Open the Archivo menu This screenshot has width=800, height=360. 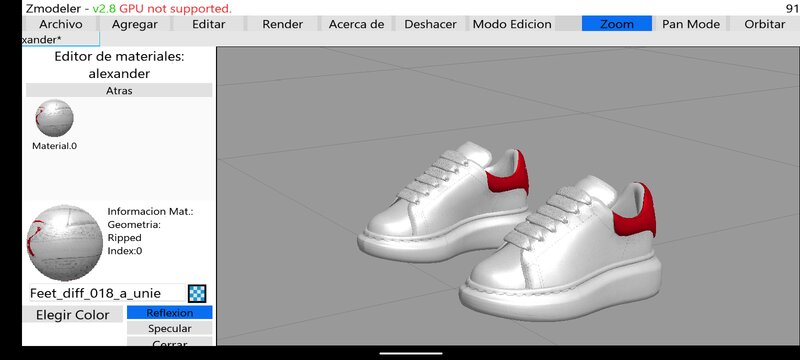click(x=61, y=24)
